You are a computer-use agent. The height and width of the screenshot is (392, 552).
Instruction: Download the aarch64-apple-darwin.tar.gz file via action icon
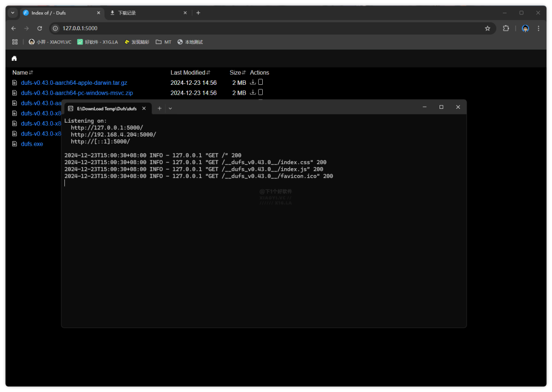point(253,82)
